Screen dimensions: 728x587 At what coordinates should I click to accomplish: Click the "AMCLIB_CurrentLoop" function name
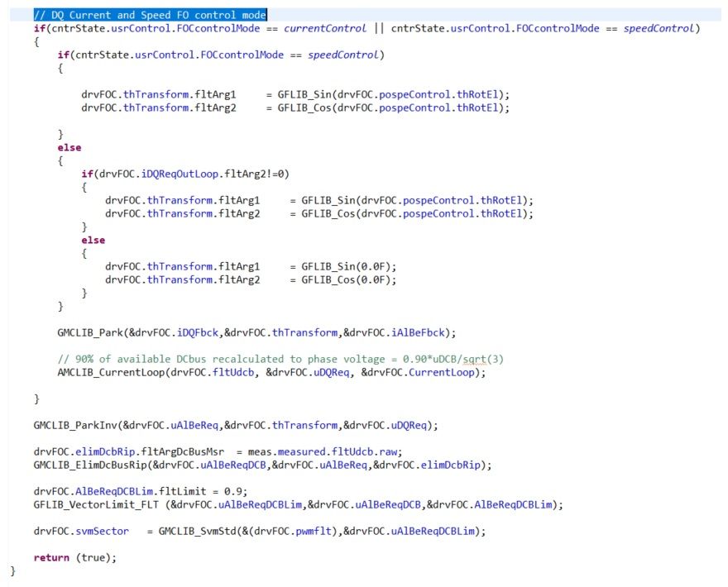point(111,373)
